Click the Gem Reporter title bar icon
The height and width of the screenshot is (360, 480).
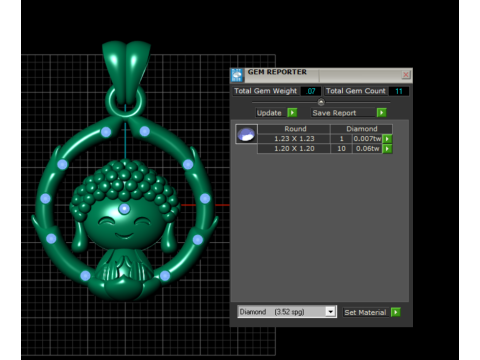pyautogui.click(x=237, y=75)
